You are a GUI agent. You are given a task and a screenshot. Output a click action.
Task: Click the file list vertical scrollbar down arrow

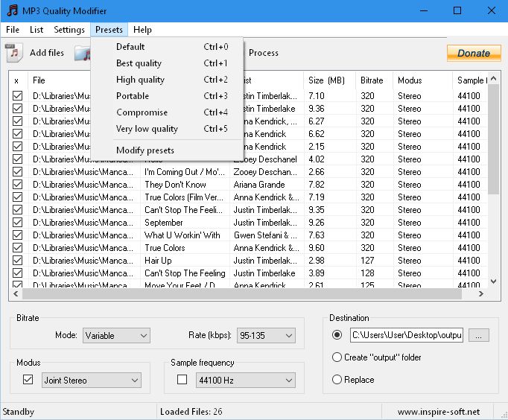click(x=493, y=281)
